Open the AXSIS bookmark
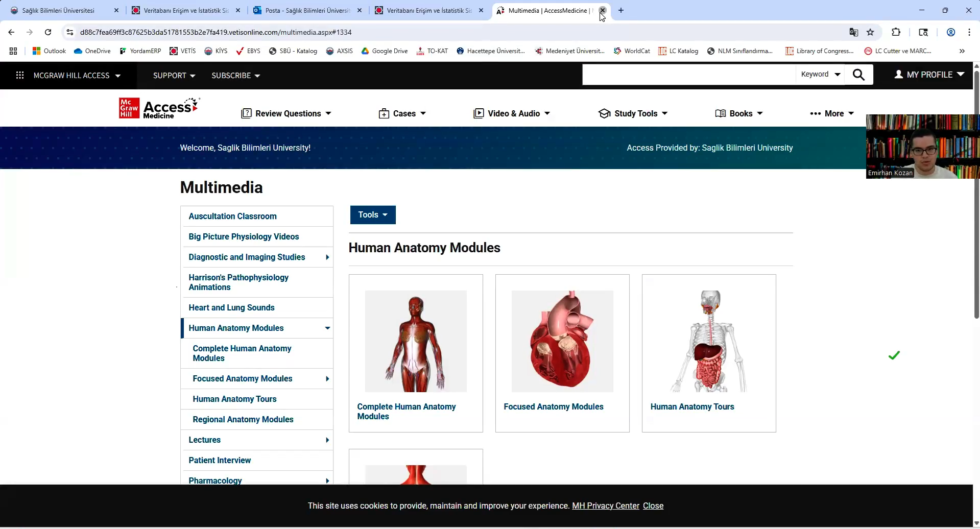This screenshot has height=529, width=980. point(340,51)
